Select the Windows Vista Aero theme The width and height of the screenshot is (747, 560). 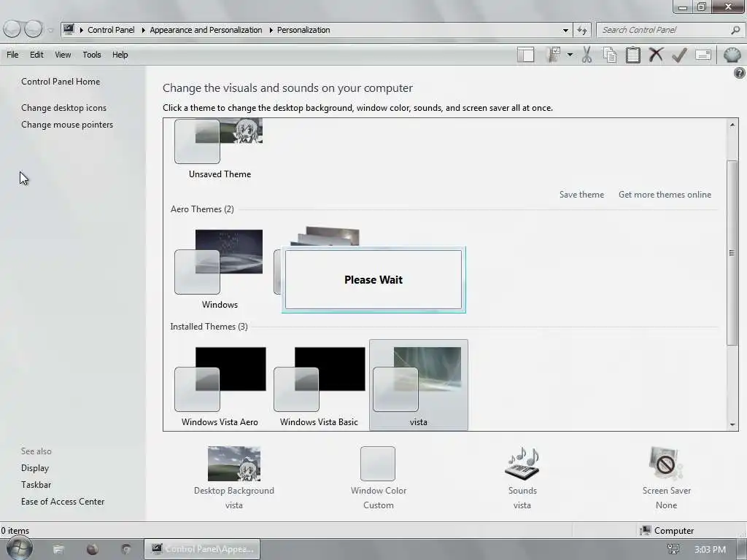point(220,386)
